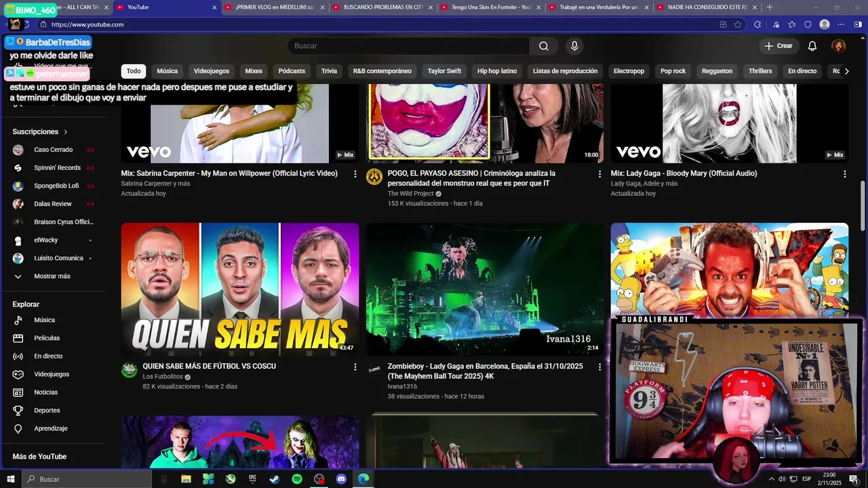Add page to favorites star icon
The height and width of the screenshot is (488, 868).
point(739,24)
